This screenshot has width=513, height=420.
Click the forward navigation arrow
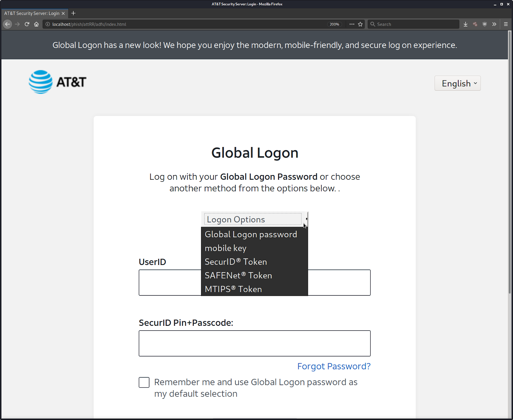[x=17, y=24]
